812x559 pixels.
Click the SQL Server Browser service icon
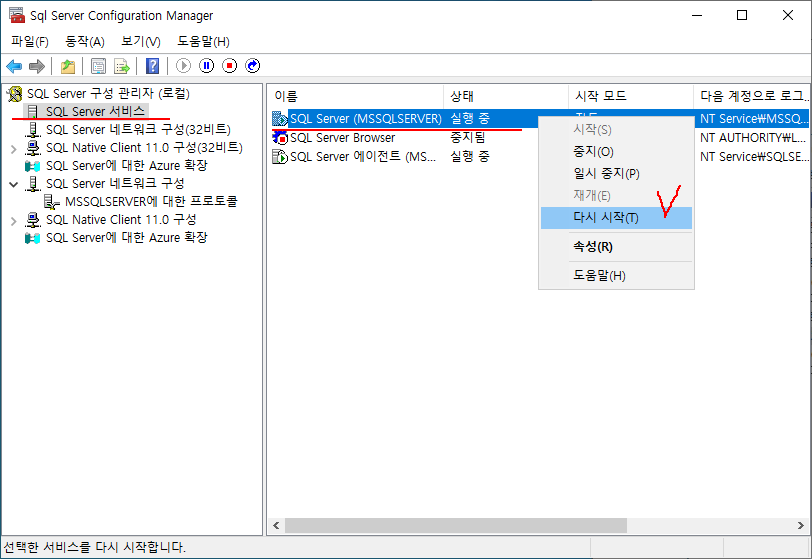(x=280, y=138)
